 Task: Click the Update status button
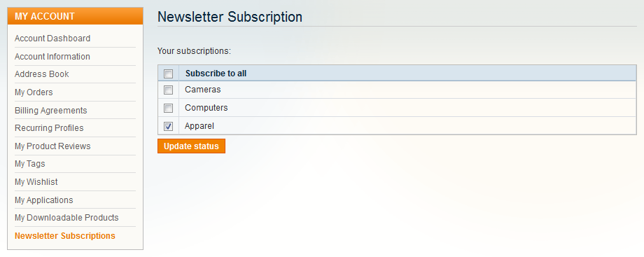pos(191,146)
